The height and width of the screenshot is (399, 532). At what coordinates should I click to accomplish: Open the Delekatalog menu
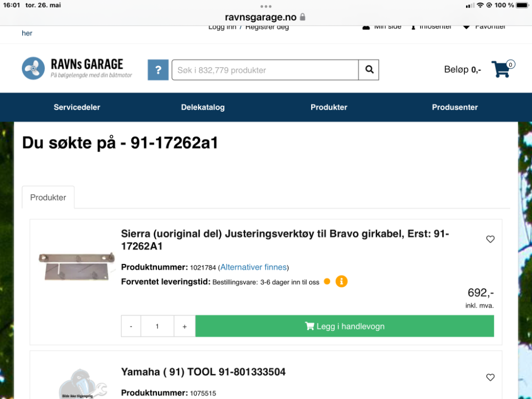pyautogui.click(x=203, y=107)
